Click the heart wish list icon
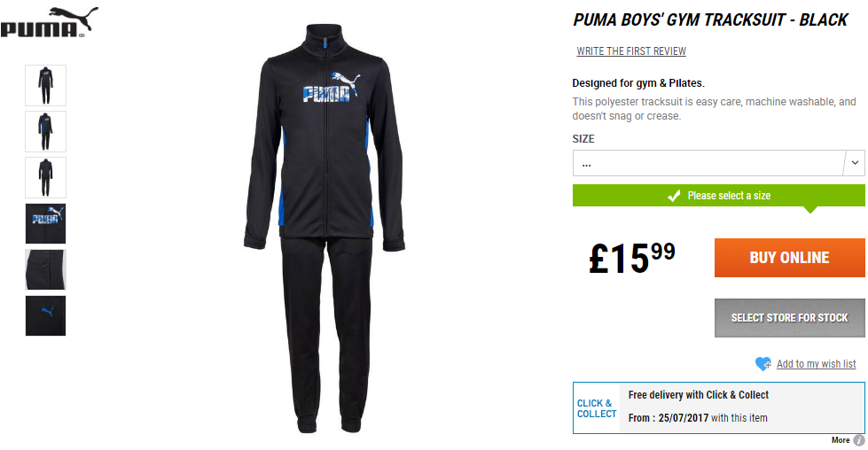This screenshot has width=868, height=450. (762, 363)
